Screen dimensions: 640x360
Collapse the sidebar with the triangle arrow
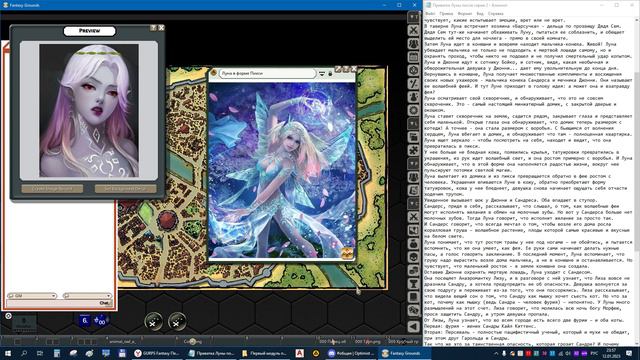click(413, 327)
